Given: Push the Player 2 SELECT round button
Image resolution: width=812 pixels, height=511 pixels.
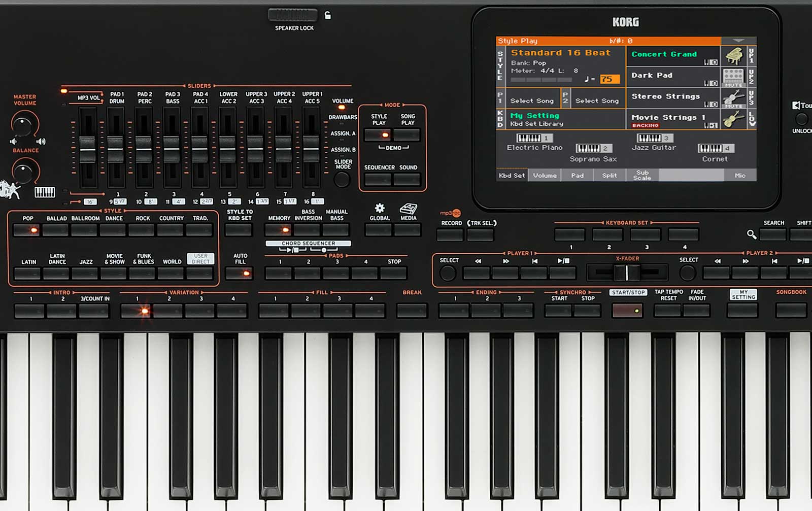Looking at the screenshot, I should point(688,273).
